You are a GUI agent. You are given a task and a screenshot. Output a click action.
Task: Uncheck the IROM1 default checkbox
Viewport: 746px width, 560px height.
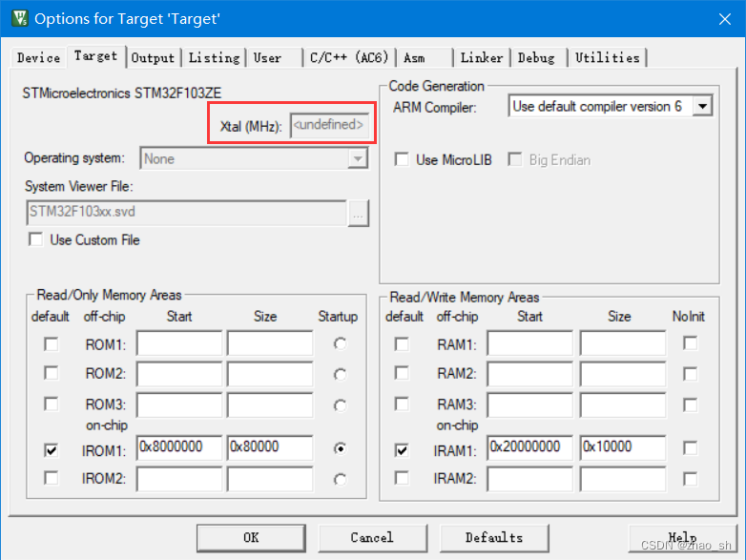point(52,449)
